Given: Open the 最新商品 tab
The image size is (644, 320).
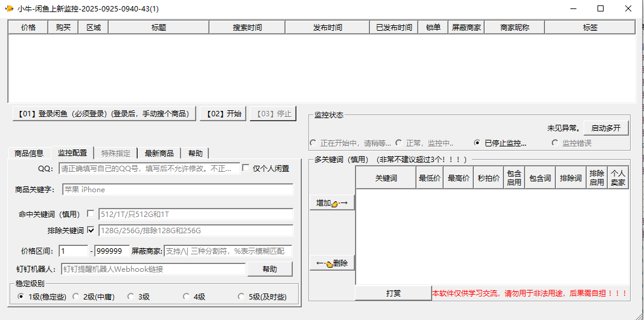Looking at the screenshot, I should click(x=159, y=153).
